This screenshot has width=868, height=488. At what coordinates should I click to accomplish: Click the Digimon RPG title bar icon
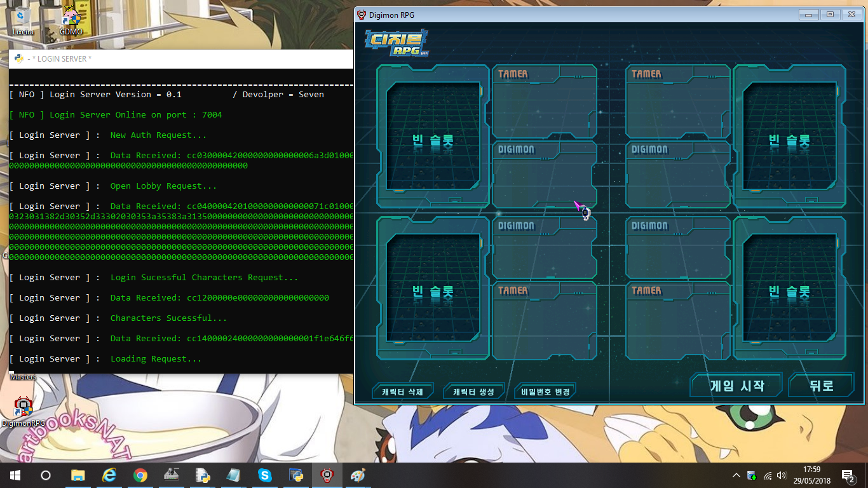[x=362, y=15]
